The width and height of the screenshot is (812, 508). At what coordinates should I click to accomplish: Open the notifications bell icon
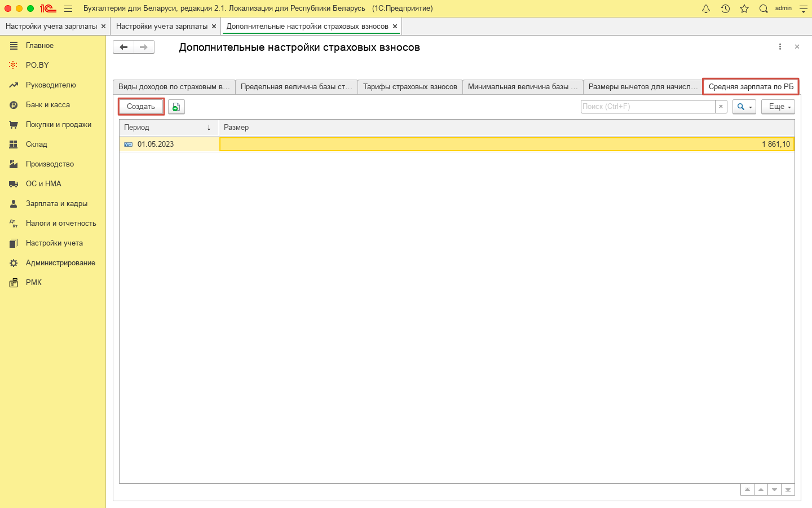pos(705,8)
